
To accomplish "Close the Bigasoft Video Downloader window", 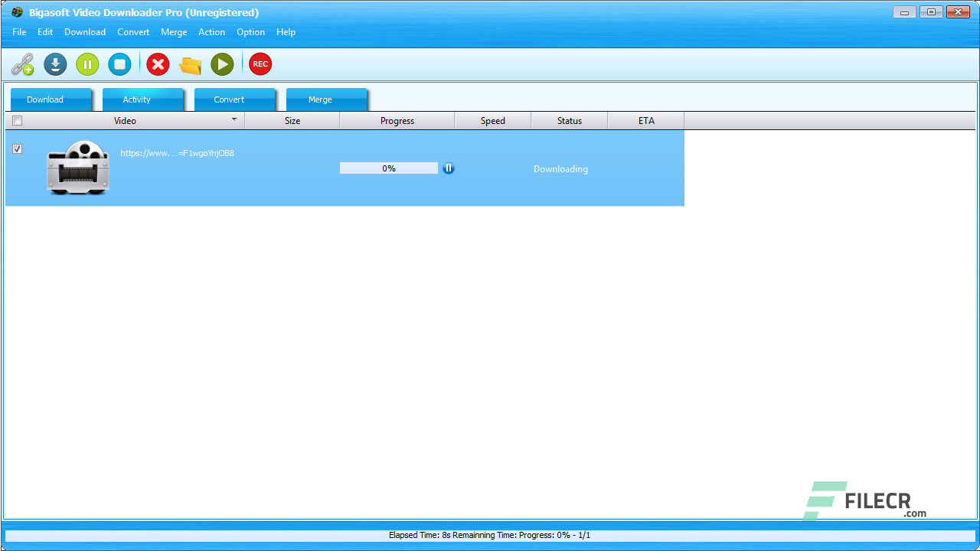I will pos(958,11).
